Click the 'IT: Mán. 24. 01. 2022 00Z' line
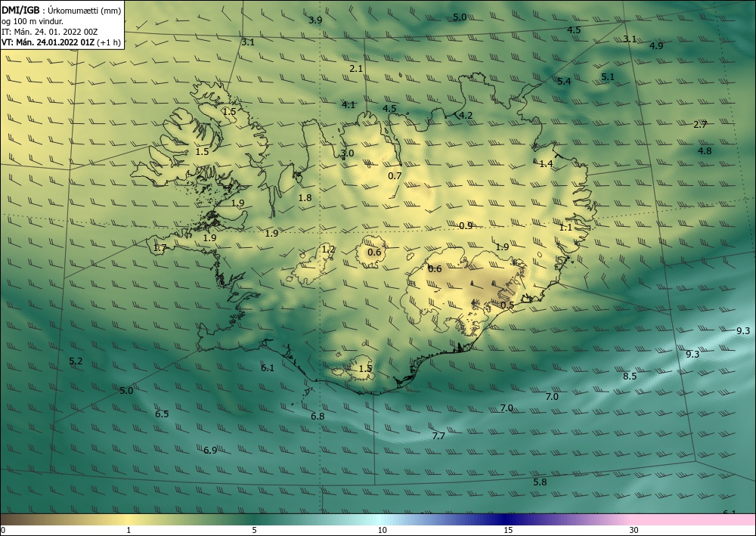 click(x=50, y=31)
